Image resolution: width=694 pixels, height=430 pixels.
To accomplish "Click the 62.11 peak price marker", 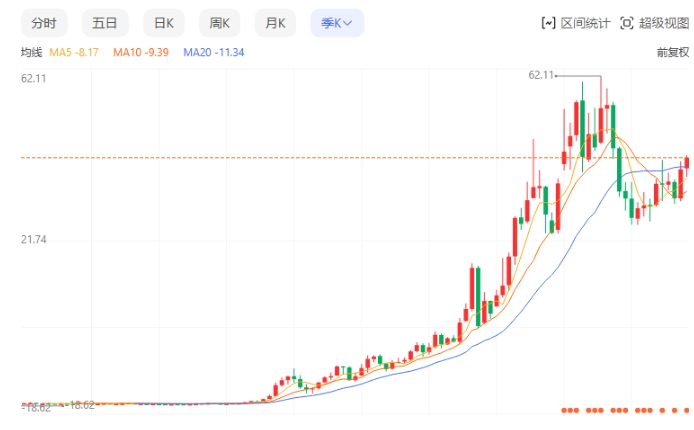I will pos(541,75).
